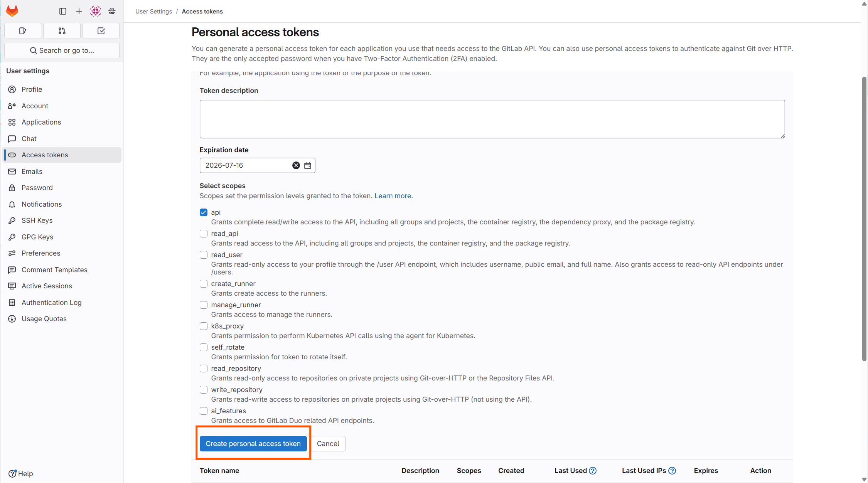Clear the expiration date value
868x483 pixels.
click(x=296, y=165)
